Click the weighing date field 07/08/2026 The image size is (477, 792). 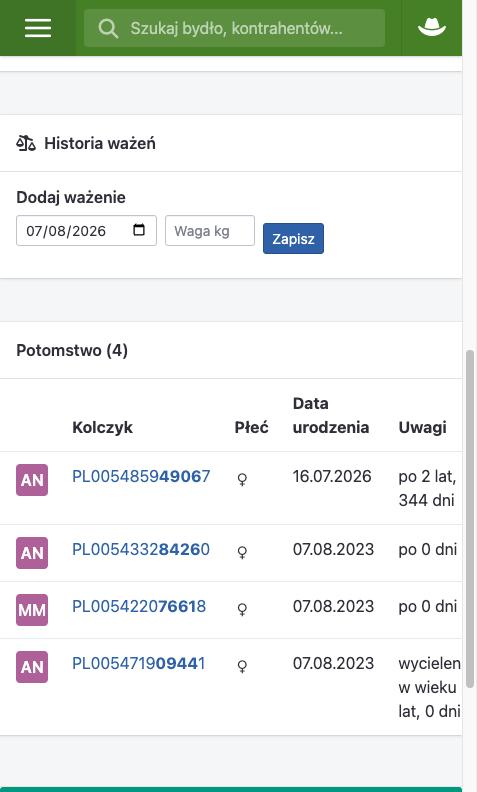tap(86, 231)
